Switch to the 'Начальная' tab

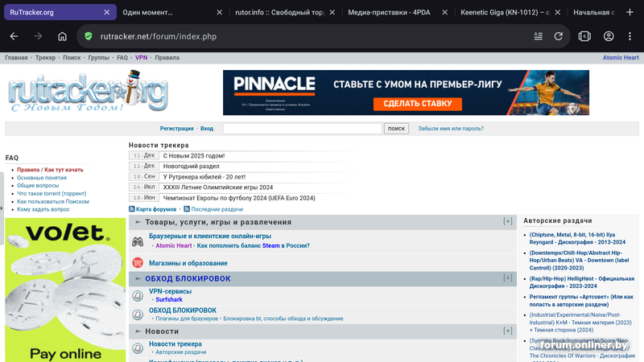(x=593, y=12)
